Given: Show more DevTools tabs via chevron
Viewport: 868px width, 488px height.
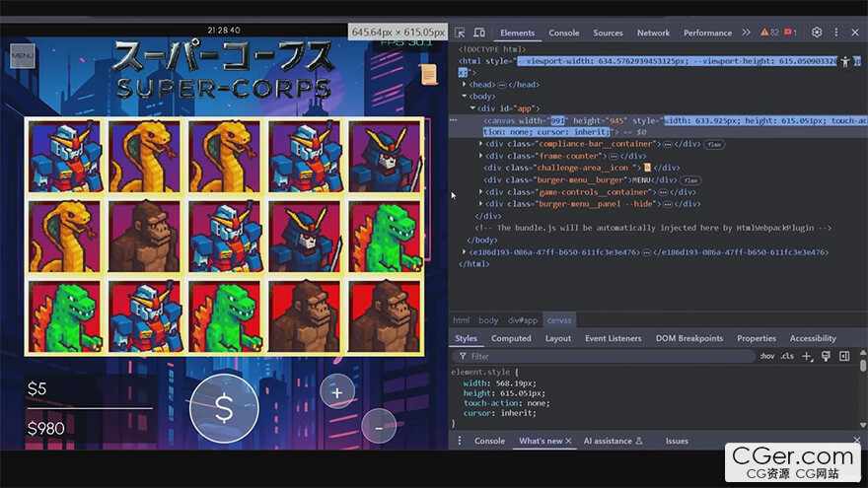Looking at the screenshot, I should (746, 33).
